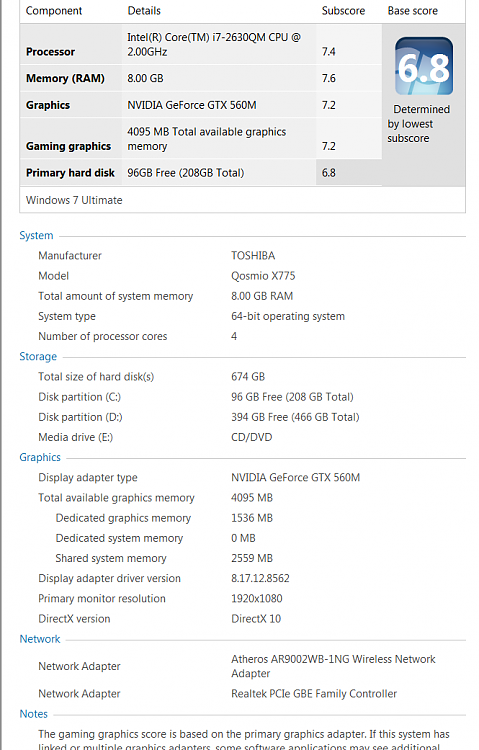This screenshot has width=479, height=750.
Task: Click the Network section heading
Action: point(40,639)
